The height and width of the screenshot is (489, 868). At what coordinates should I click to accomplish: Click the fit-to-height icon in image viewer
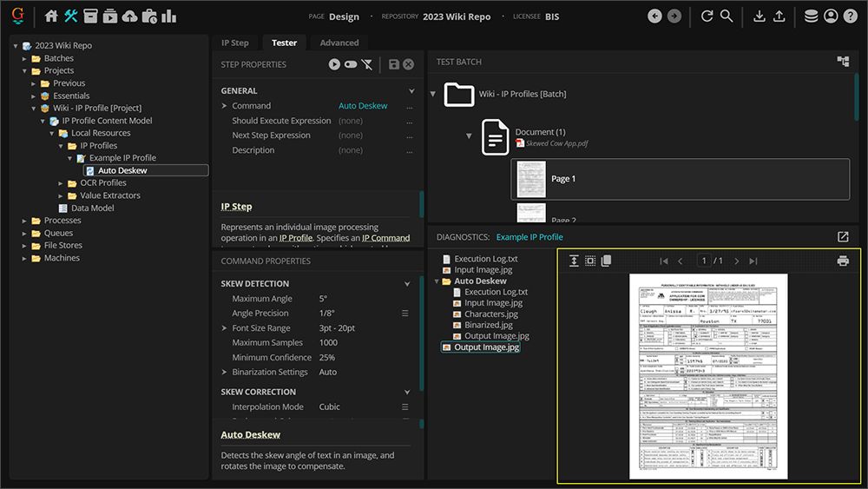[574, 261]
